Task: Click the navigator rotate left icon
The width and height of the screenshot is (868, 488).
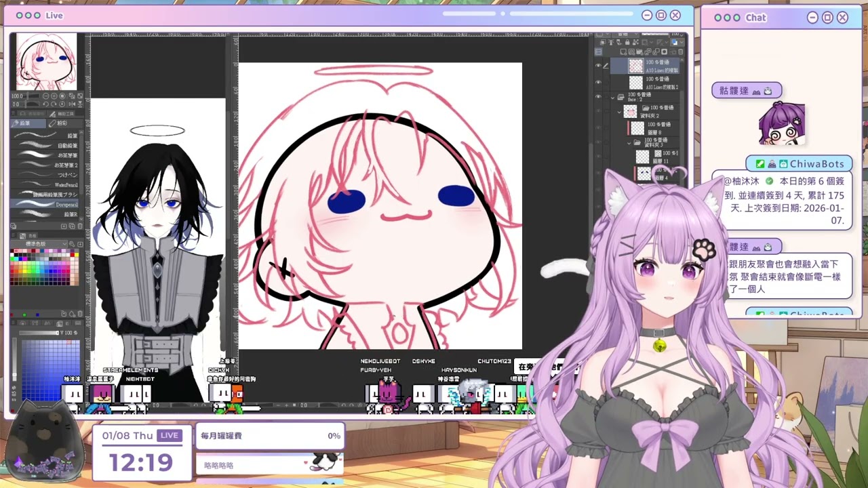Action: coord(45,104)
